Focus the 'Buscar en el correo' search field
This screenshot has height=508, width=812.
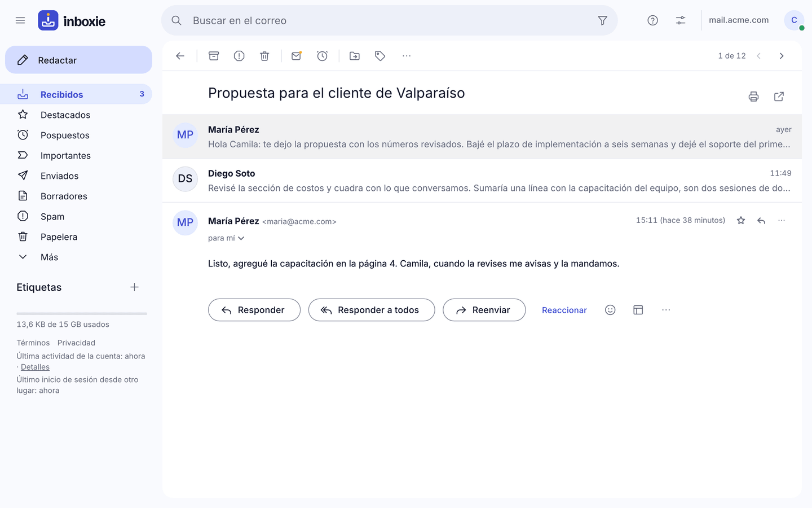coord(389,20)
